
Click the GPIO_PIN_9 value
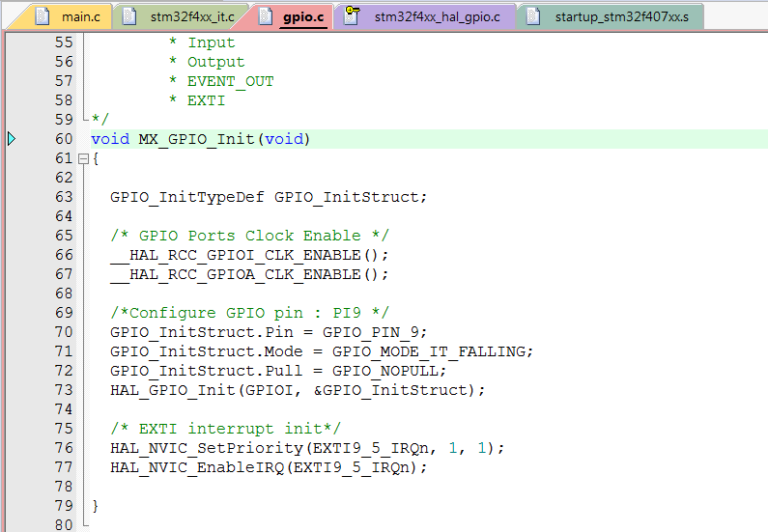371,332
